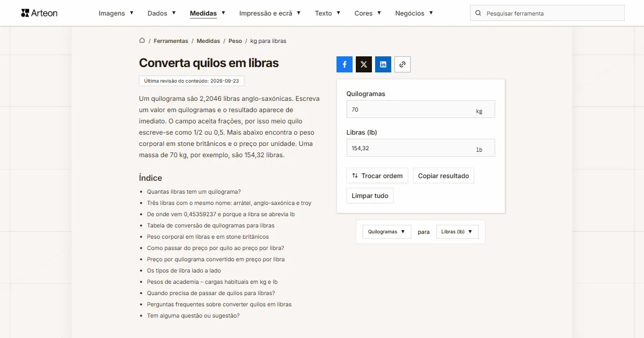Share page on LinkedIn
This screenshot has width=644, height=338.
pyautogui.click(x=383, y=64)
